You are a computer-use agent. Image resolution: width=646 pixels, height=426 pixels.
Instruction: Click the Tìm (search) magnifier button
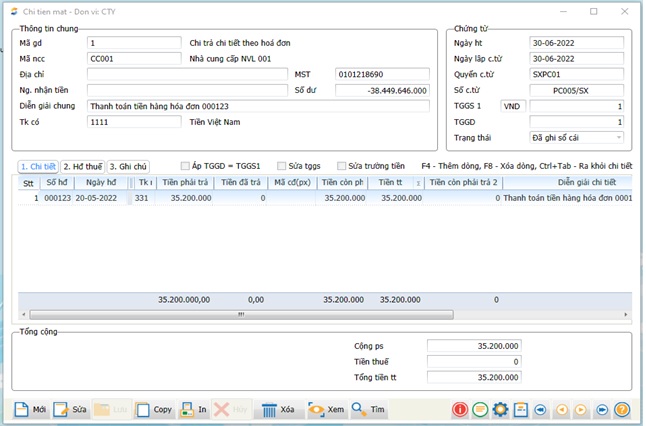(369, 410)
